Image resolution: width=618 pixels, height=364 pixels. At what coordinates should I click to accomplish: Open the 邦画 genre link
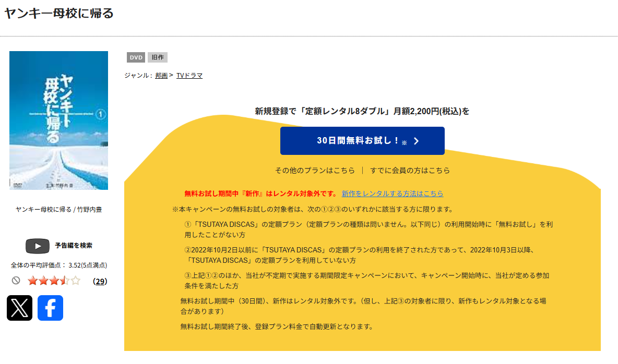tap(160, 75)
